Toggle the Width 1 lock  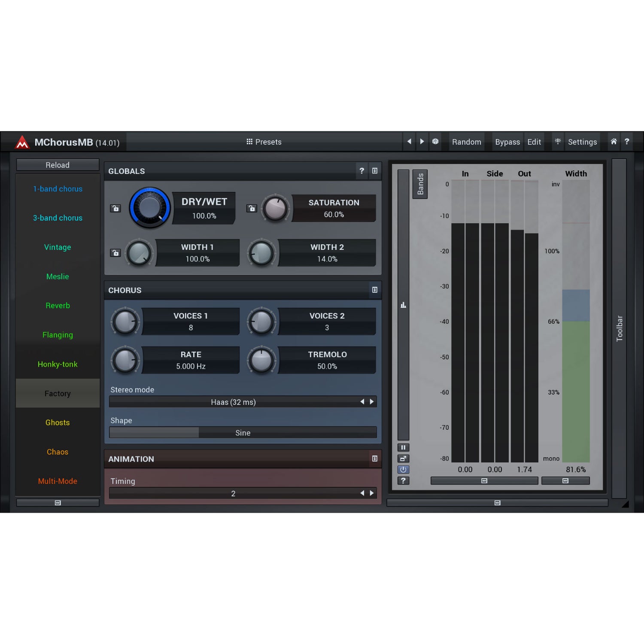pyautogui.click(x=115, y=253)
